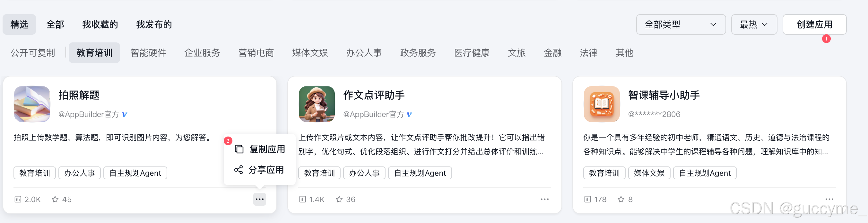
Task: Open the 全部类型 dropdown
Action: (681, 24)
